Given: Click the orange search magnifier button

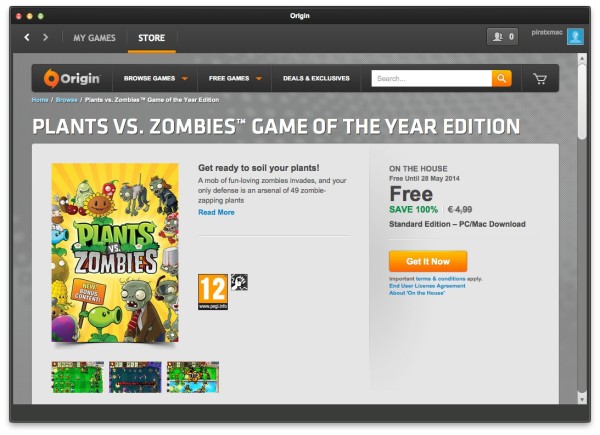Looking at the screenshot, I should (x=502, y=78).
